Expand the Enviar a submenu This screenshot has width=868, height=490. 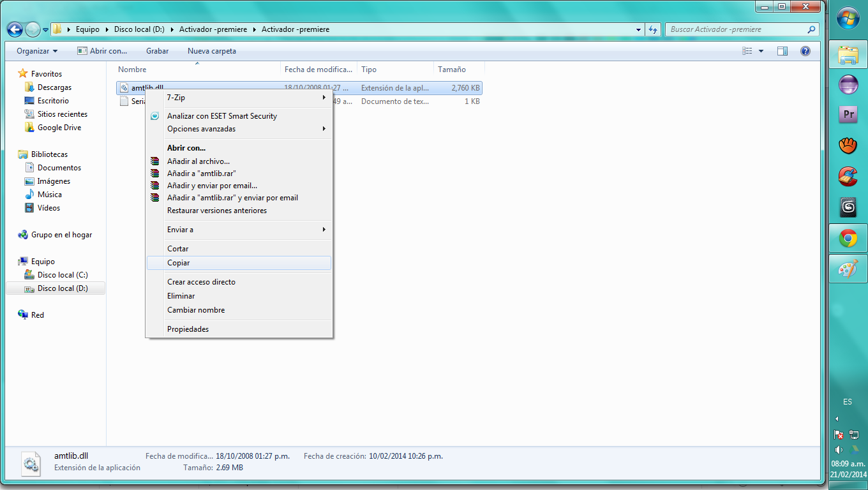239,230
